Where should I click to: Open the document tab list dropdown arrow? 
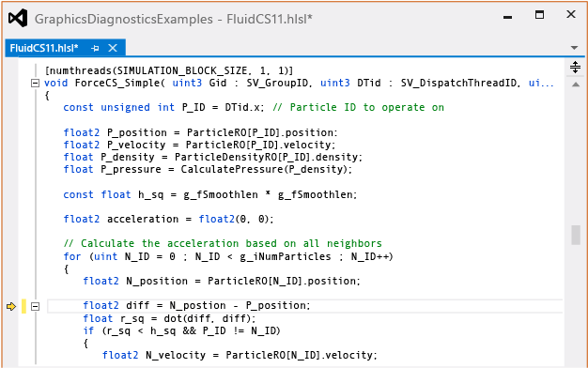(x=574, y=48)
